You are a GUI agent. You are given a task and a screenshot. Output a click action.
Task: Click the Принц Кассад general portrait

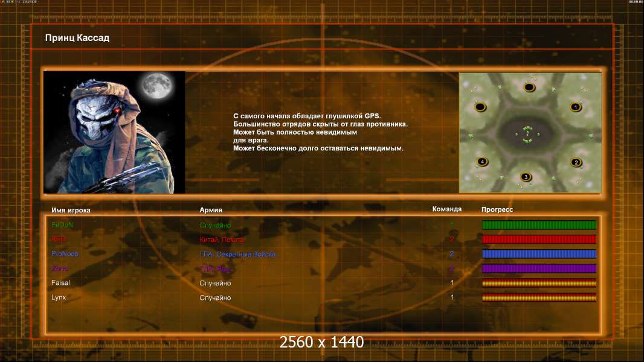[114, 132]
